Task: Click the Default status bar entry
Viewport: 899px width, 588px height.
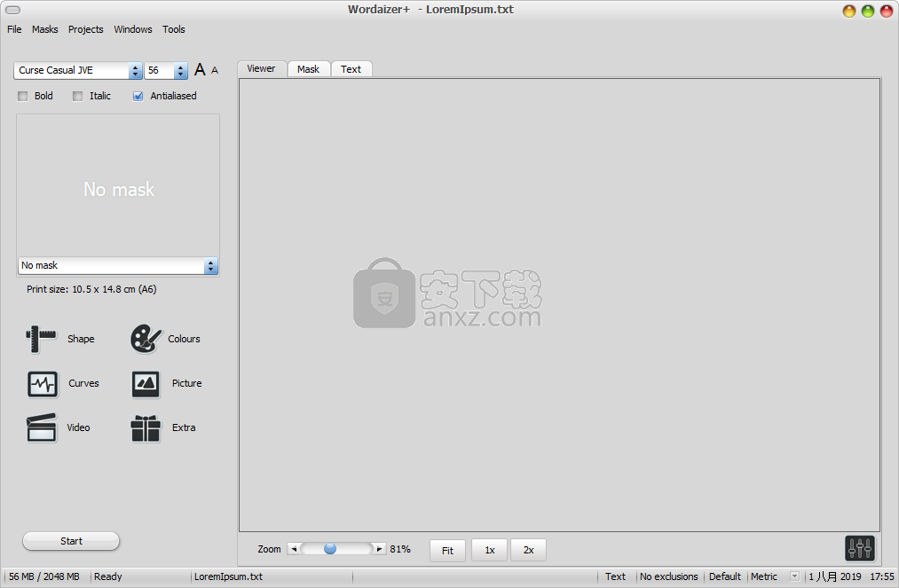Action: click(x=725, y=576)
